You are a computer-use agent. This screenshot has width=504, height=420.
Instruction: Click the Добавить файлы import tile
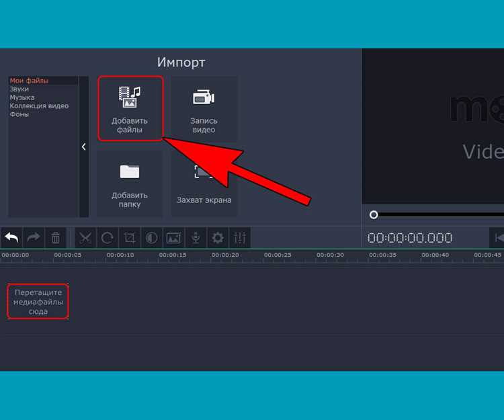pos(130,108)
